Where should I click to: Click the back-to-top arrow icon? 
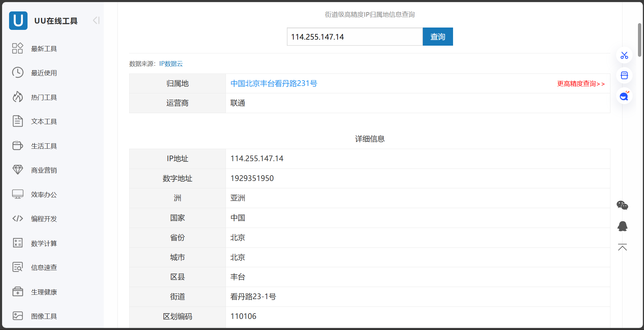pos(622,247)
